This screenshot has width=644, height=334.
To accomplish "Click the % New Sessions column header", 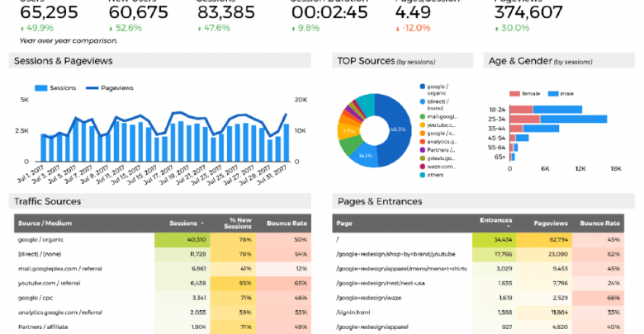I will coord(238,223).
